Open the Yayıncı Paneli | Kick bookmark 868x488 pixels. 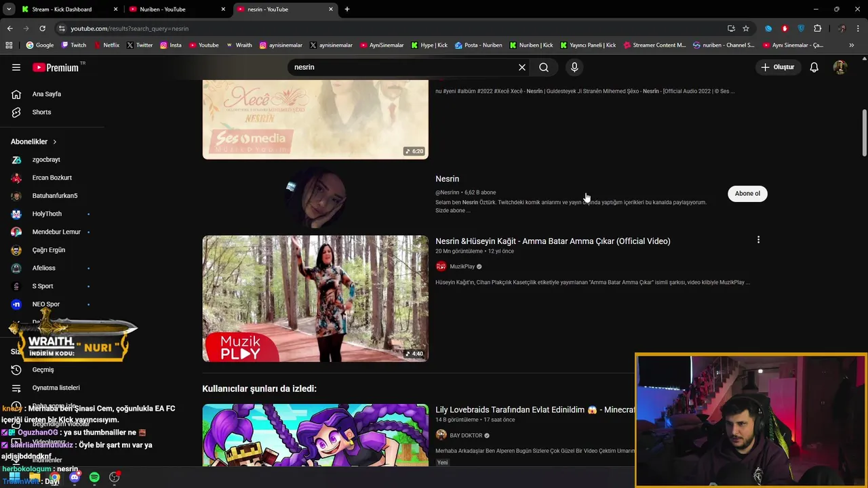[x=588, y=45]
